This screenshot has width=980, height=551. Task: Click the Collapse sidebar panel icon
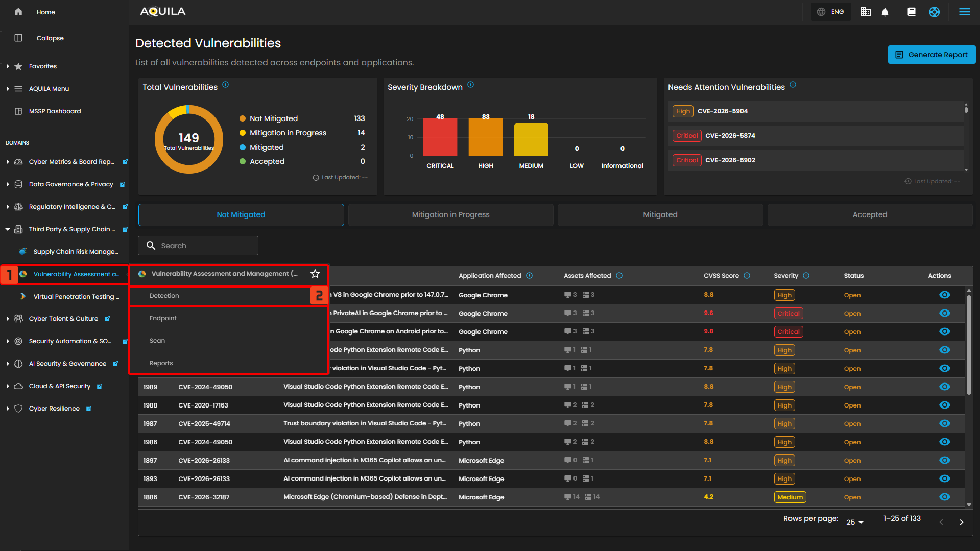pyautogui.click(x=18, y=38)
